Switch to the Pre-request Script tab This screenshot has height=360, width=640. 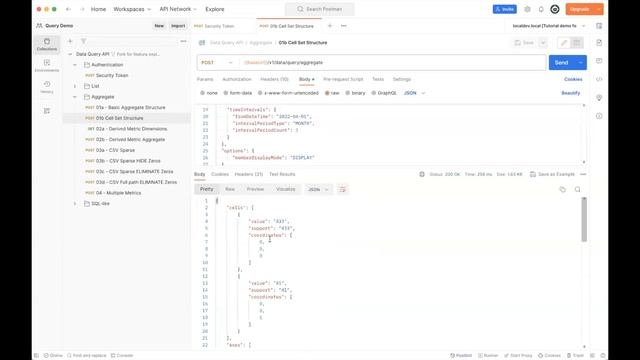343,79
